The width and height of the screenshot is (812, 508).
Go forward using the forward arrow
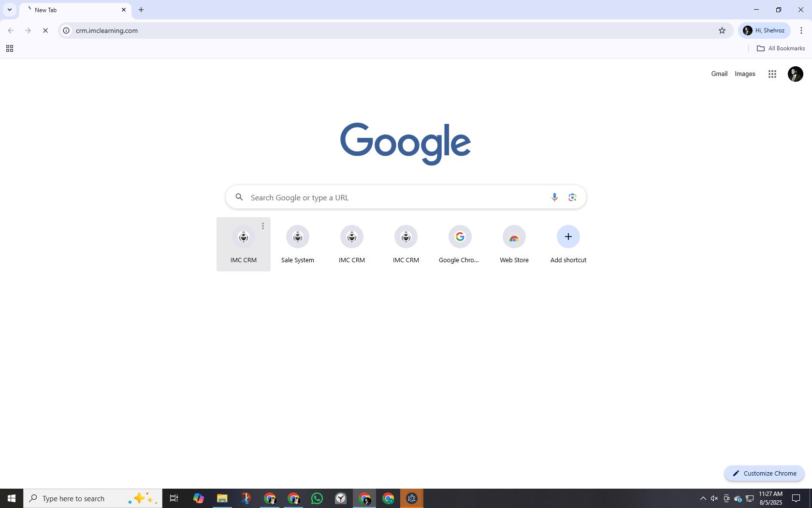point(28,30)
